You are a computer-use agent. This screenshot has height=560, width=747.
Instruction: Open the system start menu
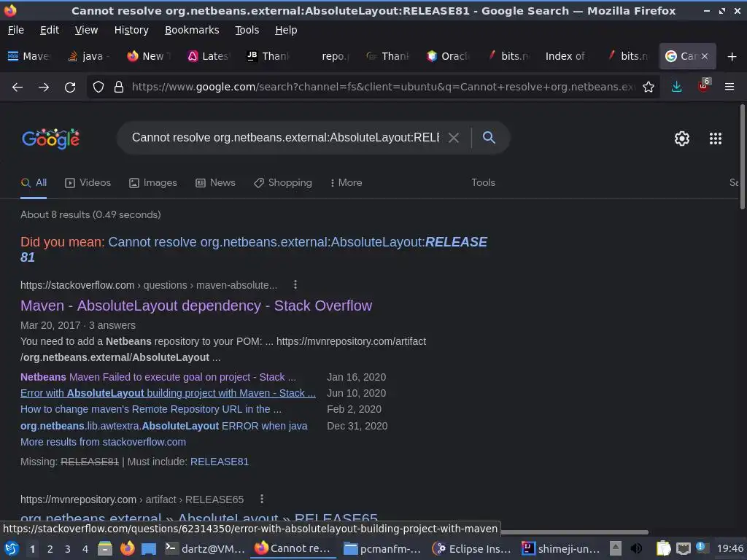(12, 549)
